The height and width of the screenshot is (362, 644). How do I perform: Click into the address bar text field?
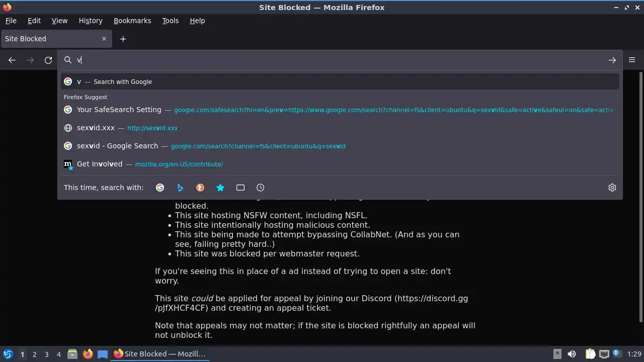[340, 60]
